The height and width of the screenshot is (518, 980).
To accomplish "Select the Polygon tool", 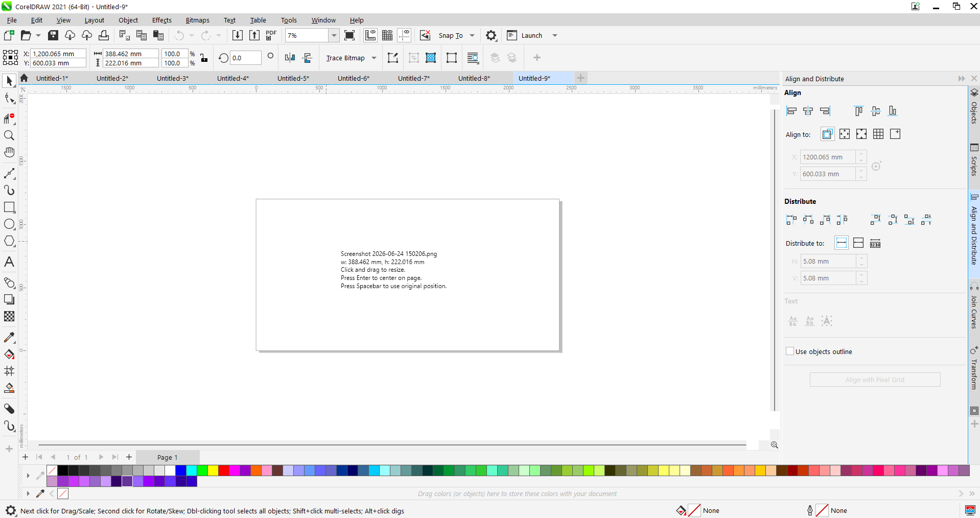I will [9, 241].
